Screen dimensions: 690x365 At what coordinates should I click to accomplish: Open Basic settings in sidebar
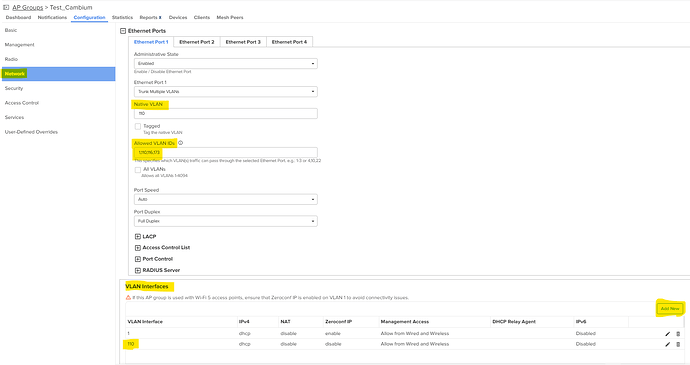[11, 30]
